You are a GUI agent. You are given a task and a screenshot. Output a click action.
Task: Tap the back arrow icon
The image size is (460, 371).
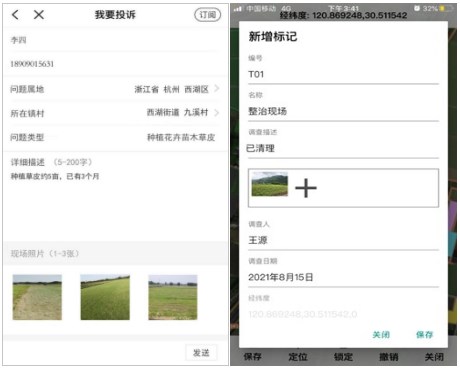click(x=15, y=15)
